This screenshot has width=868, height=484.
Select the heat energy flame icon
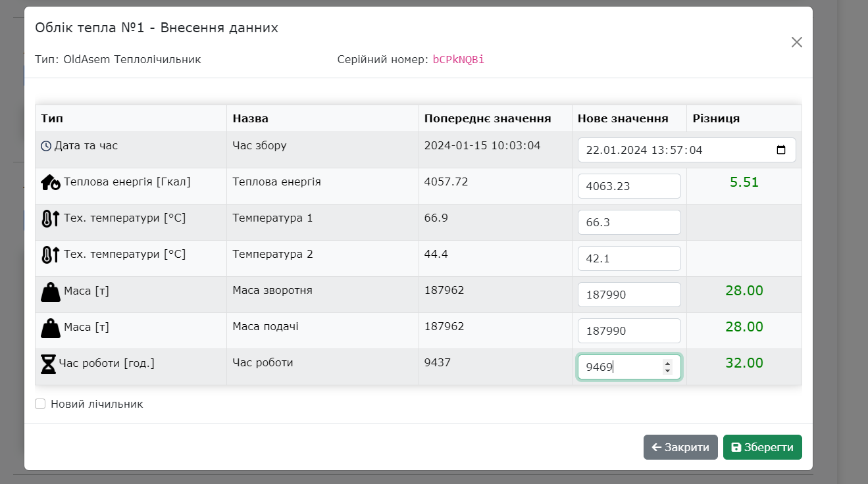pos(49,181)
